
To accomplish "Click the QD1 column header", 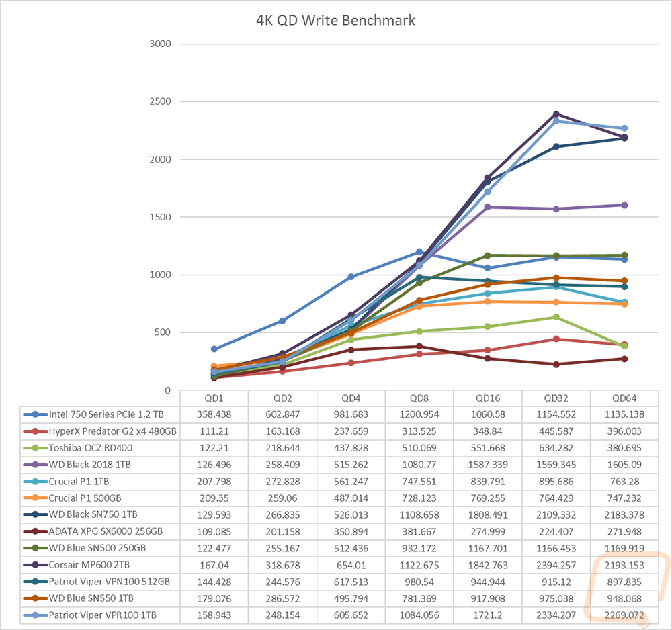I will point(214,398).
